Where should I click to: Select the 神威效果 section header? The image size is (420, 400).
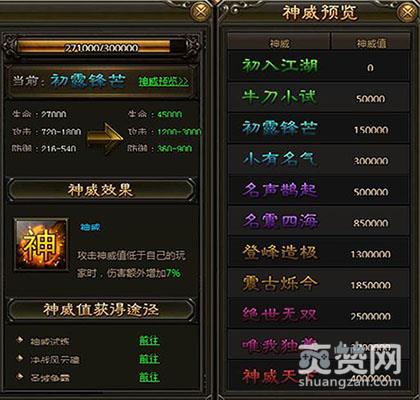tap(101, 190)
